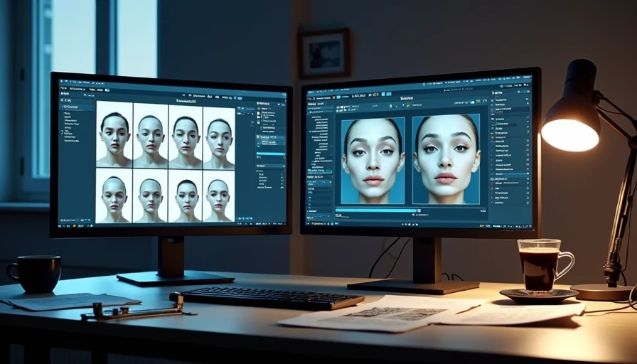The image size is (637, 364).
Task: Select second face thumbnail in bottom row, left monitor
Action: (x=150, y=196)
